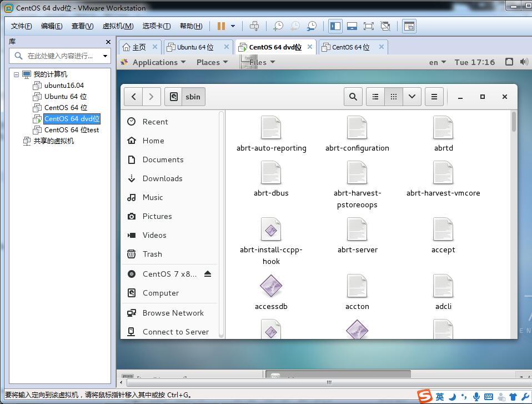Open the 查看 menu
Screen dimensions: 532x404
point(82,26)
